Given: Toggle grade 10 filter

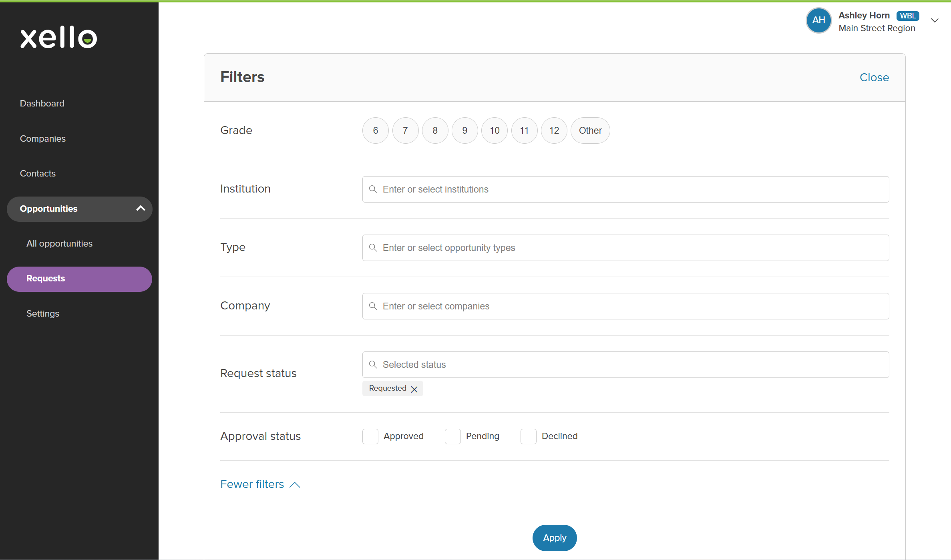Looking at the screenshot, I should 495,130.
